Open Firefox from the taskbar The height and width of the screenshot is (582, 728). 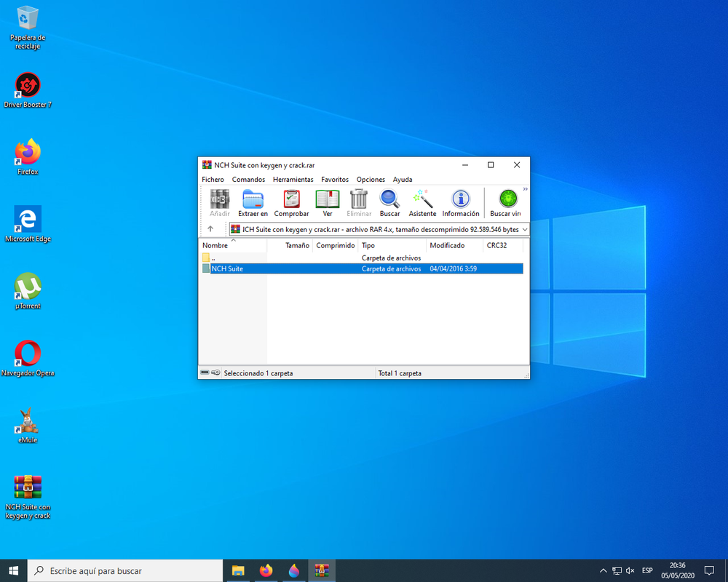266,570
